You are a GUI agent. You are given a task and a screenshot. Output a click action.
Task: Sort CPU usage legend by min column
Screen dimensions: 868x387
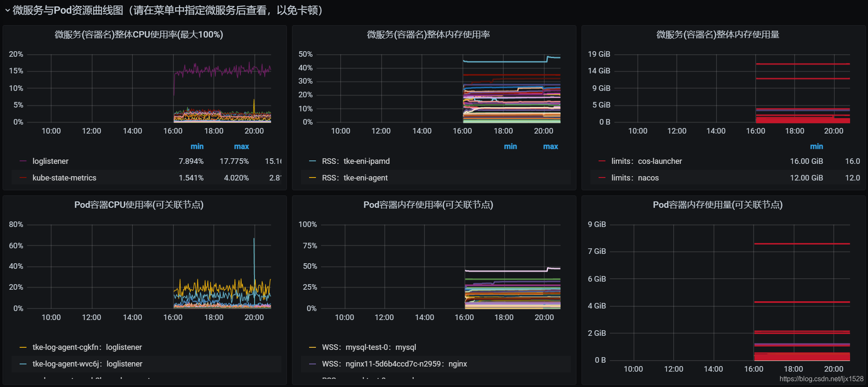point(197,146)
